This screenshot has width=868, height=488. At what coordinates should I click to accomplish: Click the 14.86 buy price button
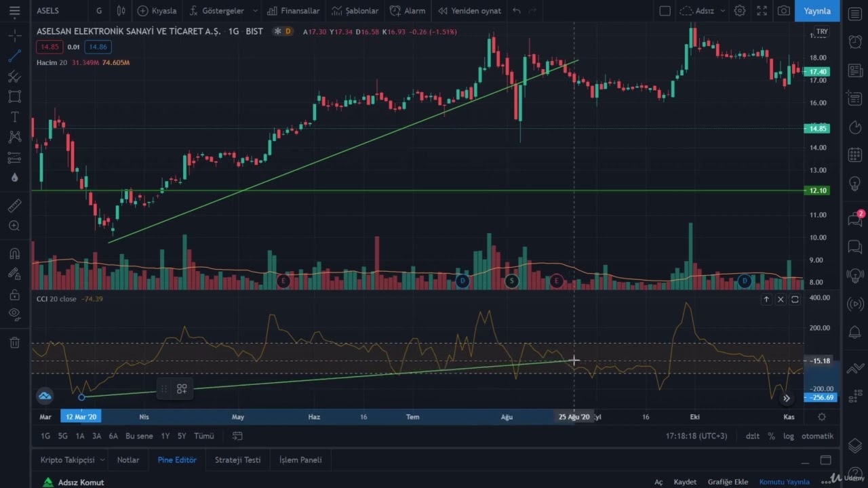click(x=98, y=47)
